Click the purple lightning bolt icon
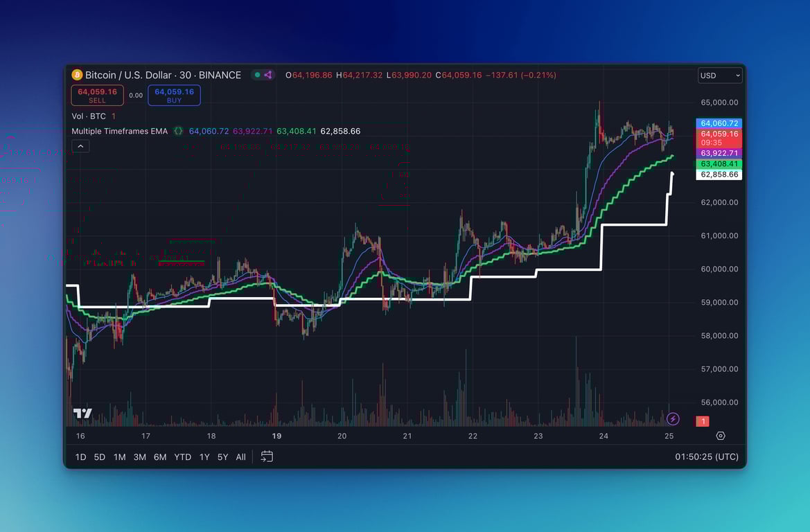Viewport: 810px width, 532px height. (672, 419)
